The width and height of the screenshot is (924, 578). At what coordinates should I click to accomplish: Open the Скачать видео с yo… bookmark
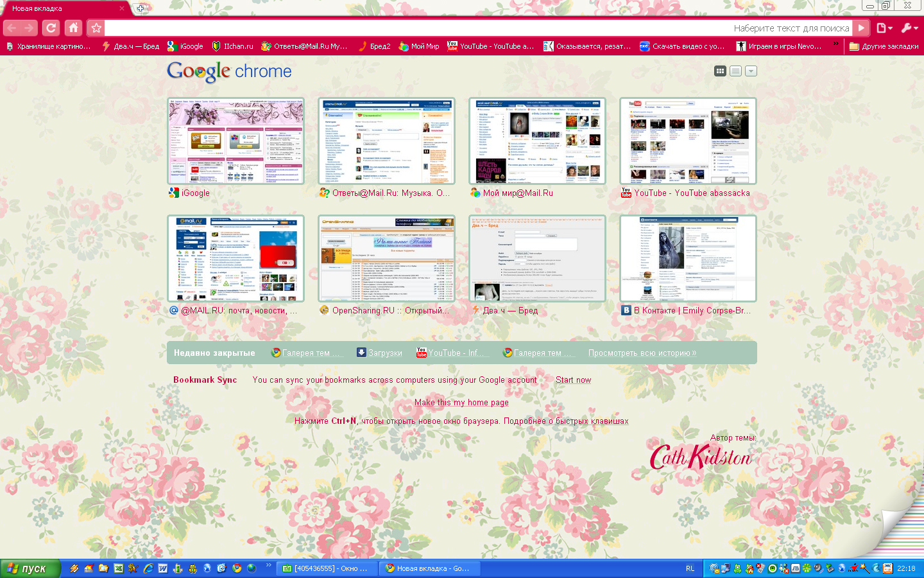(682, 46)
